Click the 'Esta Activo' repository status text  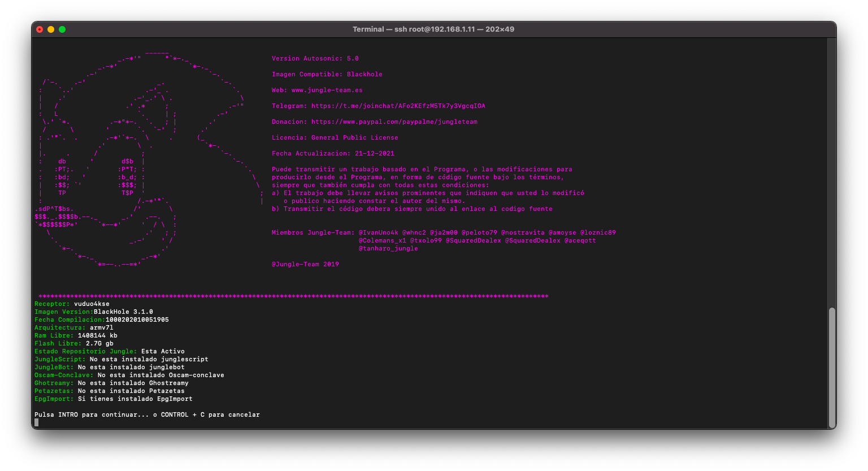click(163, 352)
